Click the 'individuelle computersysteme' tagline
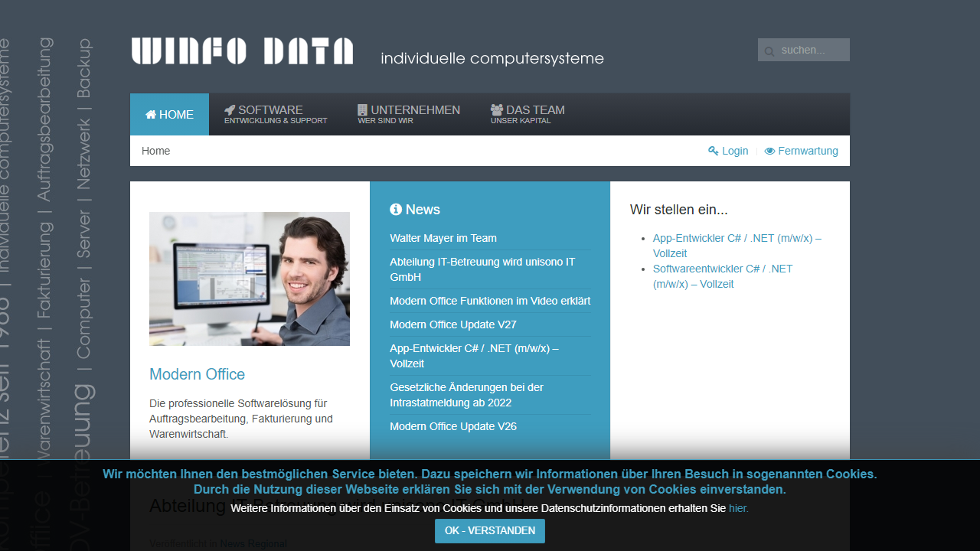The width and height of the screenshot is (980, 551). tap(492, 58)
